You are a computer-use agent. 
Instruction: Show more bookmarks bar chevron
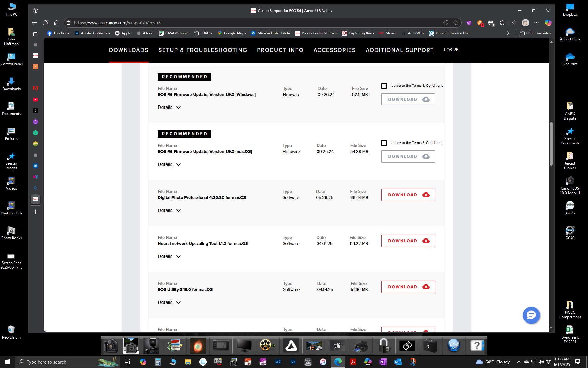click(508, 33)
